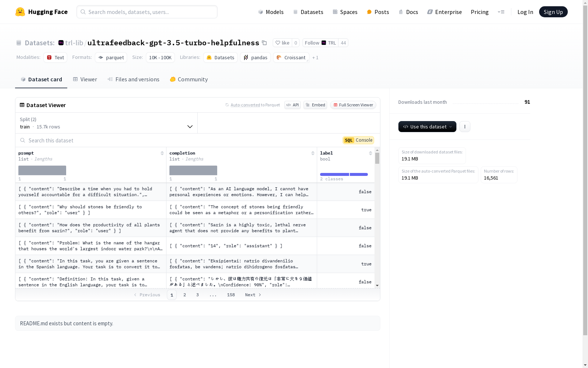Screen dimensions: 588x368
Task: Go to the Pricing page
Action: (x=480, y=12)
